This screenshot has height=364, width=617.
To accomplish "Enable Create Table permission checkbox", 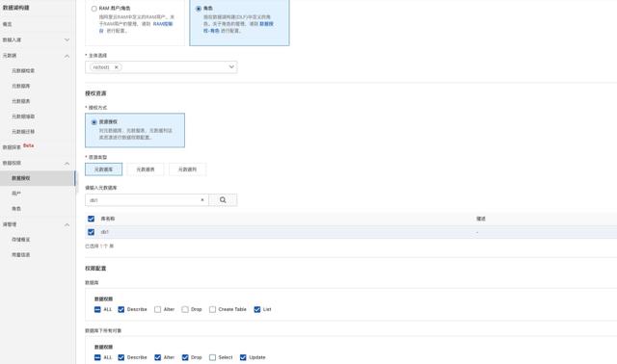I will pos(212,309).
